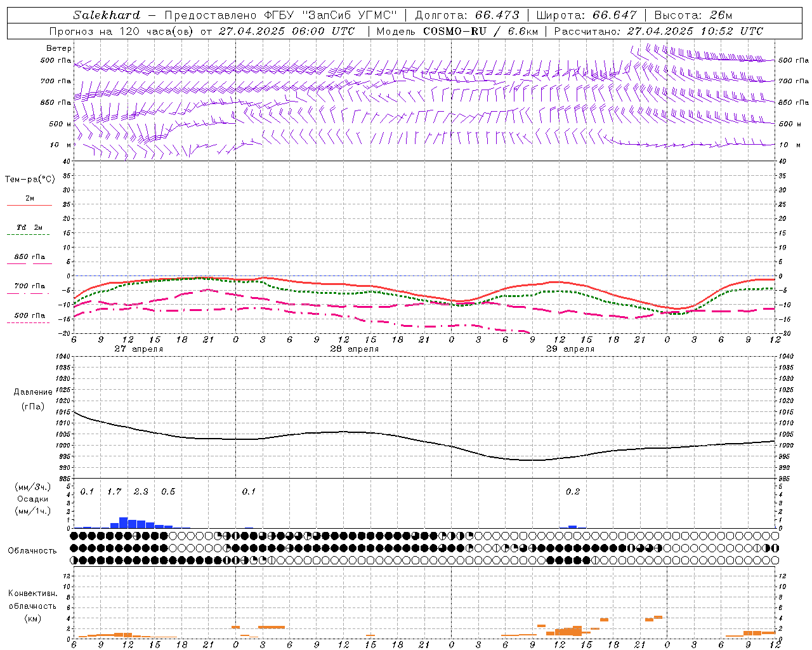Click the '2.3' precipitation amount
Viewport: 812px width, 650px height.
[x=141, y=492]
